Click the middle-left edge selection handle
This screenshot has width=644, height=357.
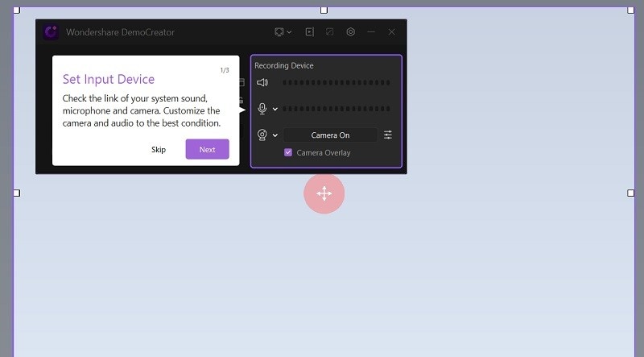pos(17,193)
